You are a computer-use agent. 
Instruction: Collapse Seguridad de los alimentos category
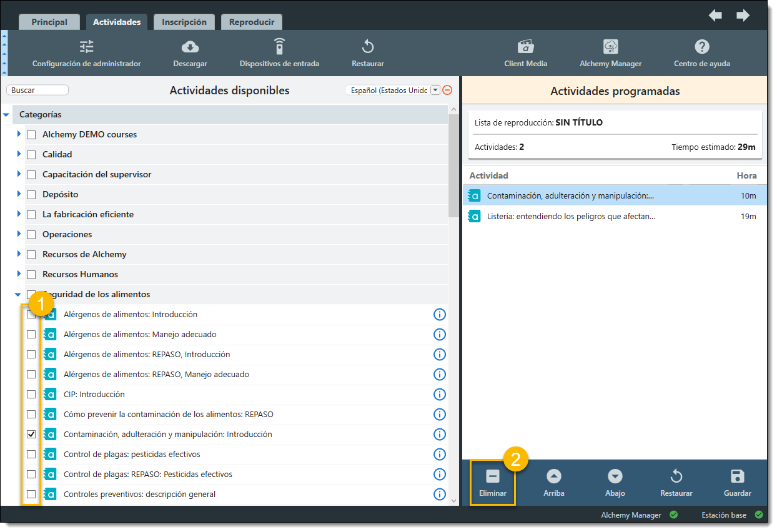18,294
